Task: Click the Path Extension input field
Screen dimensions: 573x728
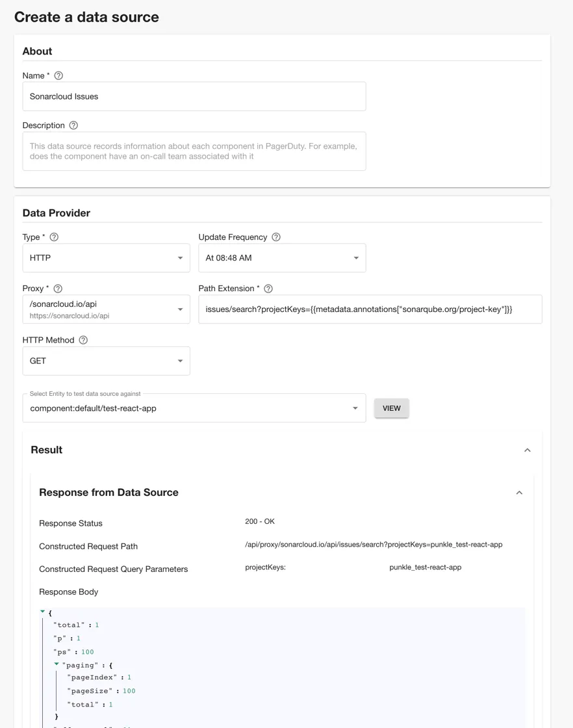Action: [x=370, y=309]
